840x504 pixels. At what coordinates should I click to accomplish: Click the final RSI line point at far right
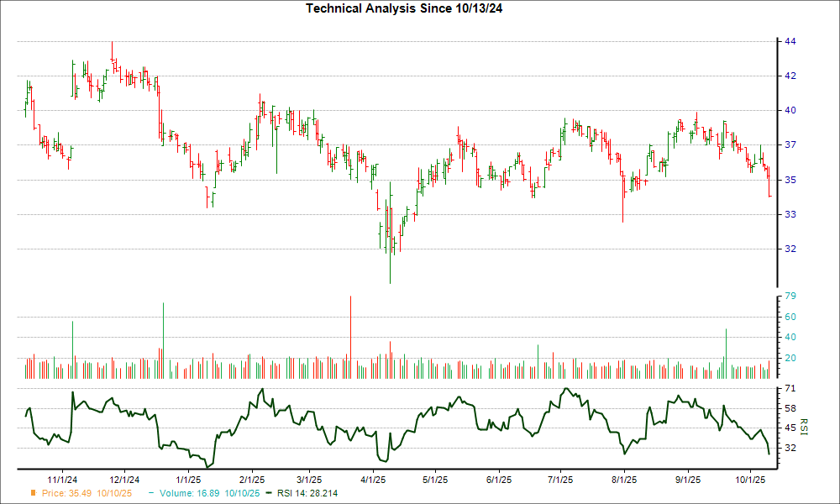click(769, 454)
